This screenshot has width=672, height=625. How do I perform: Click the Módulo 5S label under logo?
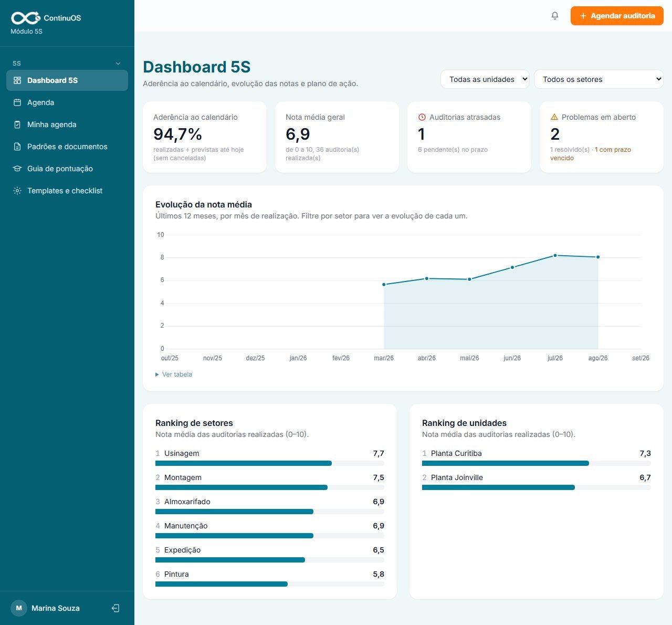pos(26,32)
